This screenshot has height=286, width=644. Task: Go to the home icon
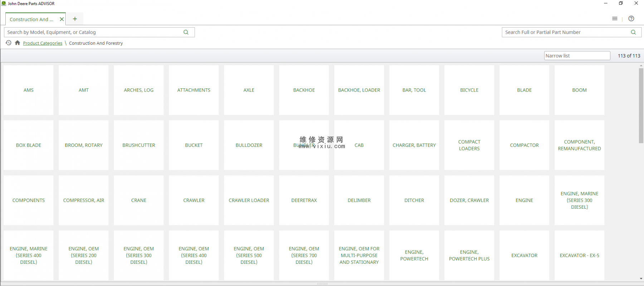click(x=17, y=43)
